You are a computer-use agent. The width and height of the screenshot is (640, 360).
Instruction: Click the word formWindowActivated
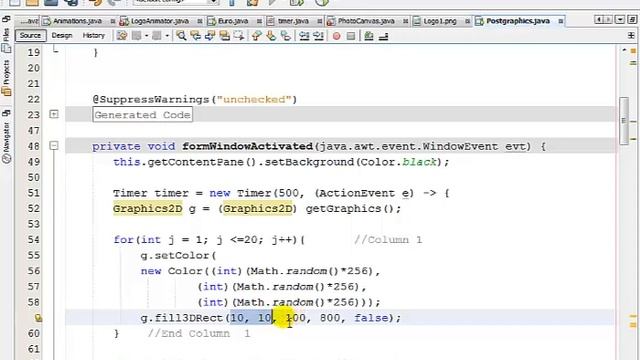pos(247,146)
